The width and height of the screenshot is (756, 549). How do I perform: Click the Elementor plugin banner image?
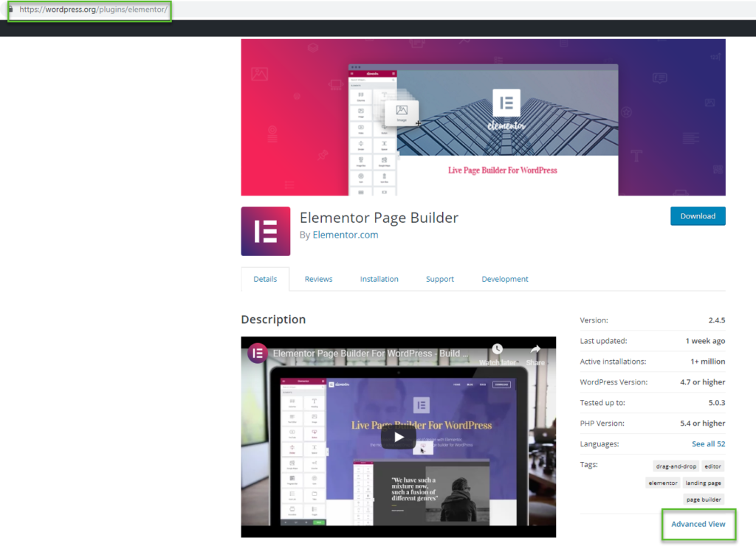483,117
